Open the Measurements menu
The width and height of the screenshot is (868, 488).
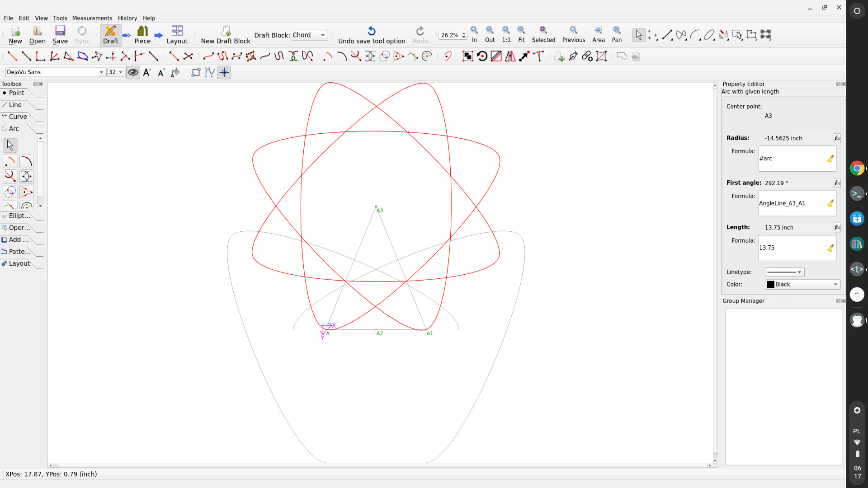(92, 18)
